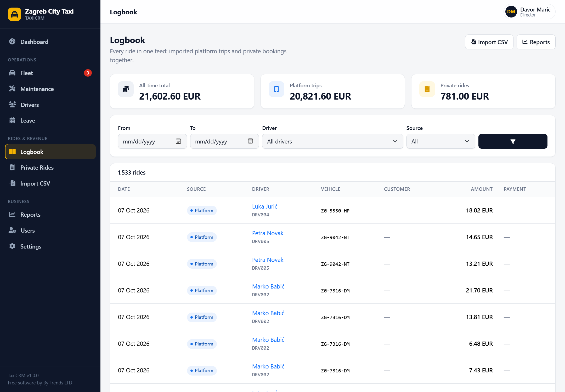This screenshot has width=565, height=392.
Task: Open the Davor Marić user profile
Action: 529,12
